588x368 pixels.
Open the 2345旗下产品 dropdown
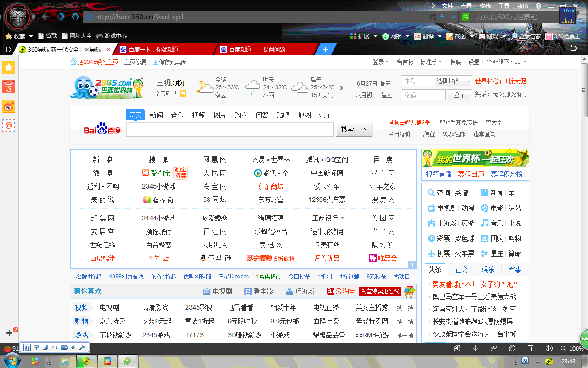click(x=507, y=62)
